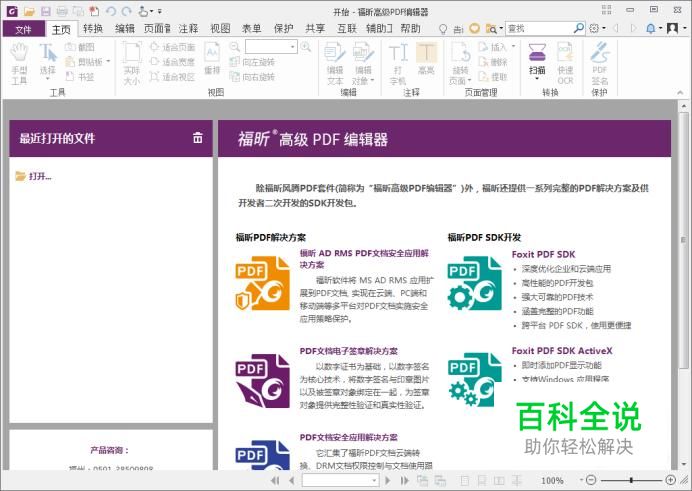Image resolution: width=692 pixels, height=491 pixels.
Task: Open the page number combo box in status bar
Action: click(340, 480)
